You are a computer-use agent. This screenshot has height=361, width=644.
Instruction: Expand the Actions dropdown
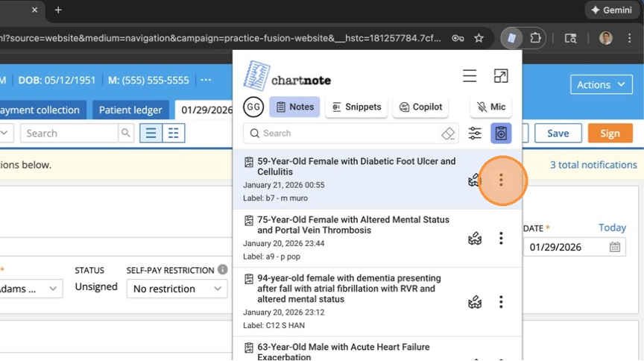[602, 85]
